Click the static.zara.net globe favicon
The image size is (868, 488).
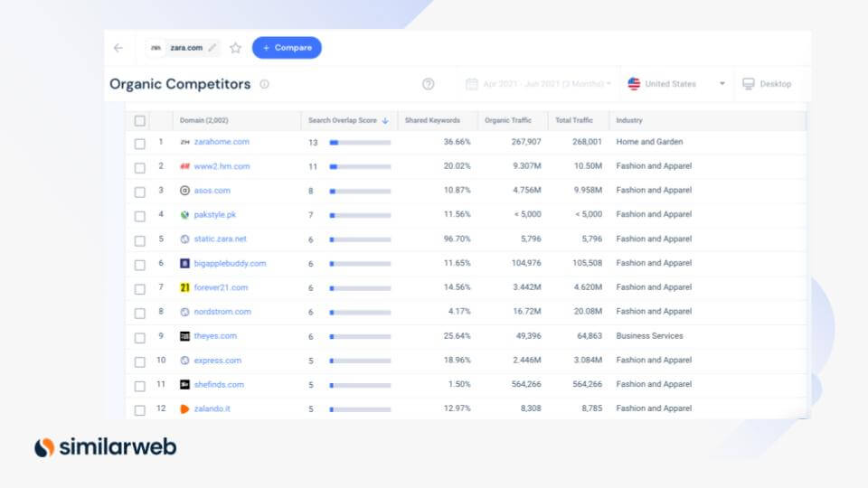pyautogui.click(x=184, y=239)
